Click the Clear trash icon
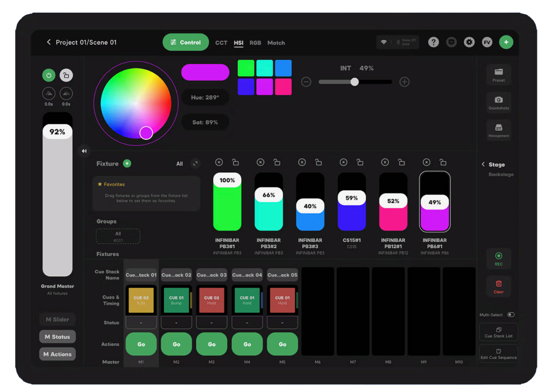The height and width of the screenshot is (392, 557). click(x=498, y=286)
